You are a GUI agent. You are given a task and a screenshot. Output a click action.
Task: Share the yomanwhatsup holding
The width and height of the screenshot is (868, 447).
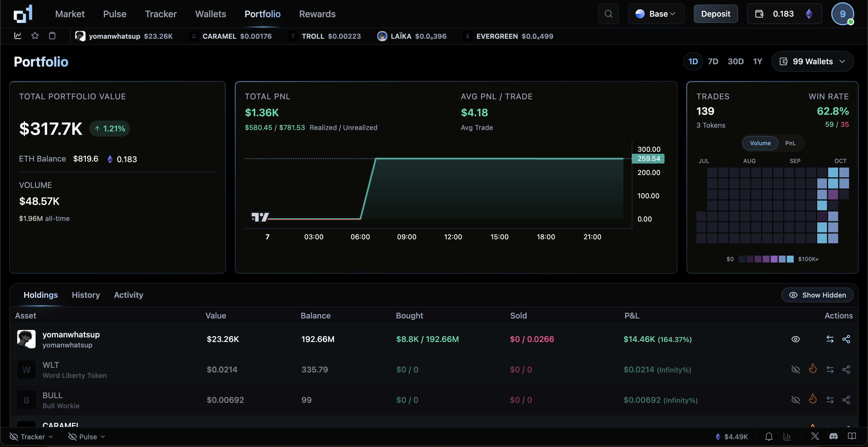(846, 339)
